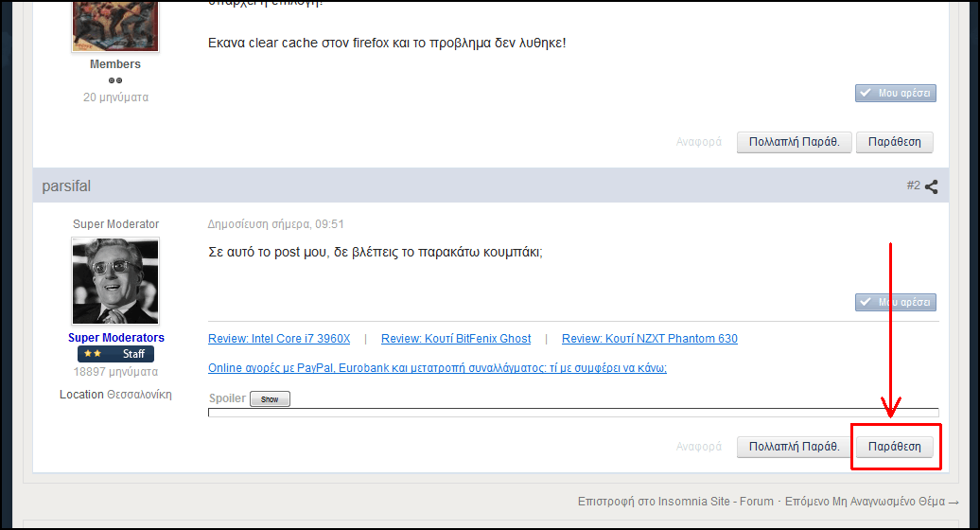Click Πολλαπλή Παράθ. on the first post

pyautogui.click(x=794, y=142)
